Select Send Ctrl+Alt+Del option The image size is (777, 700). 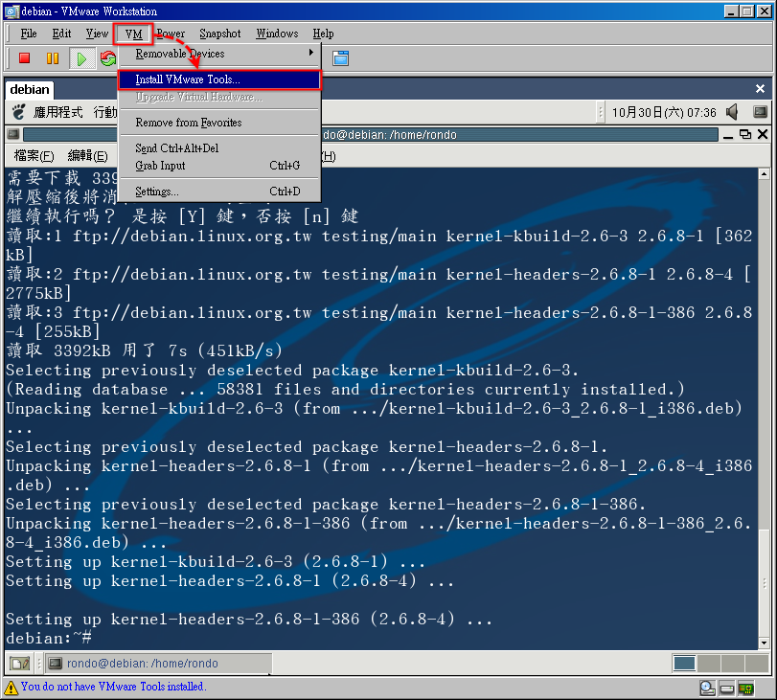[177, 148]
